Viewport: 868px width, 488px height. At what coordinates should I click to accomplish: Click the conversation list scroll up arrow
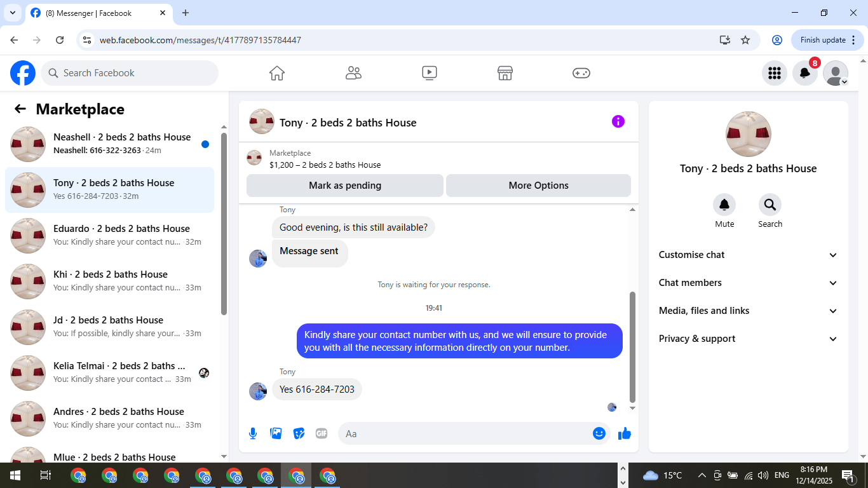tap(224, 127)
